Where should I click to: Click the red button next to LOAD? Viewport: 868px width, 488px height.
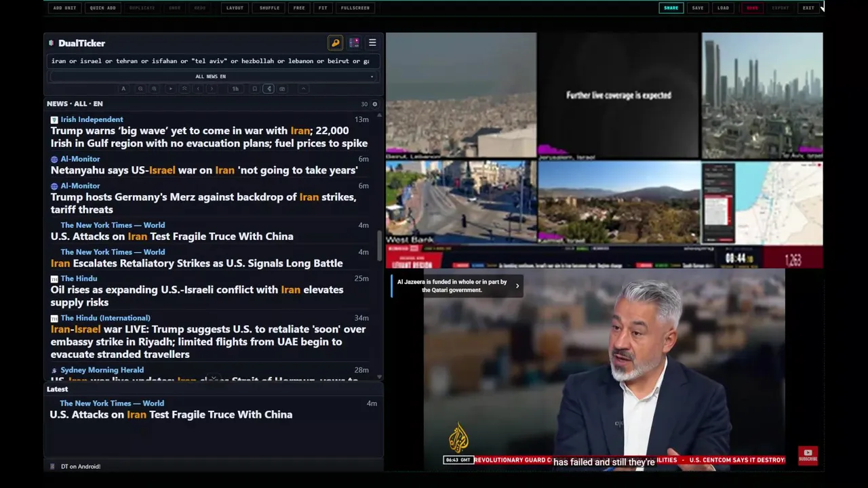(x=752, y=8)
